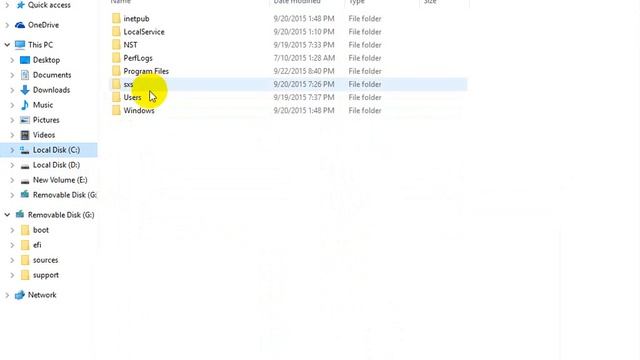Click the LocalService folder icon
Viewport: 640px width, 360px height.
coord(116,32)
